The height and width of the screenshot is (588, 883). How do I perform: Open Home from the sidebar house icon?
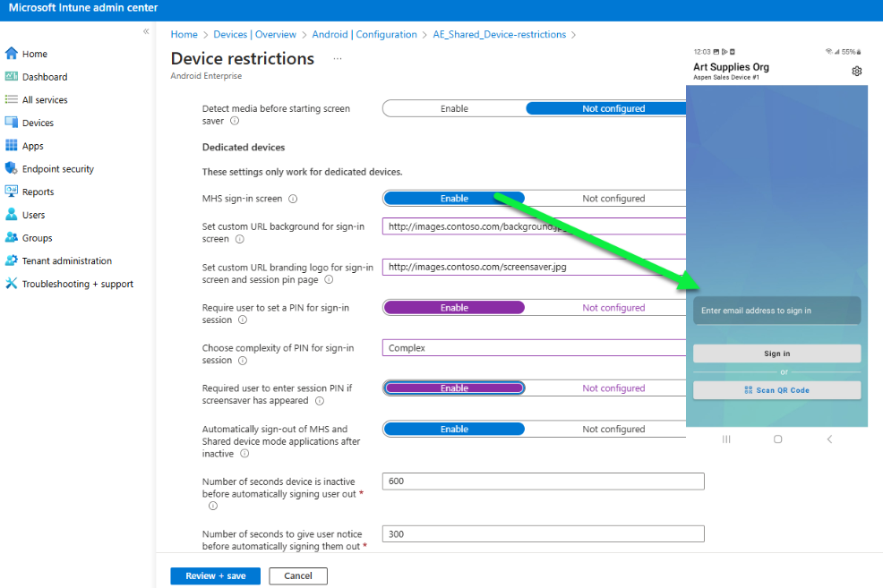[12, 54]
